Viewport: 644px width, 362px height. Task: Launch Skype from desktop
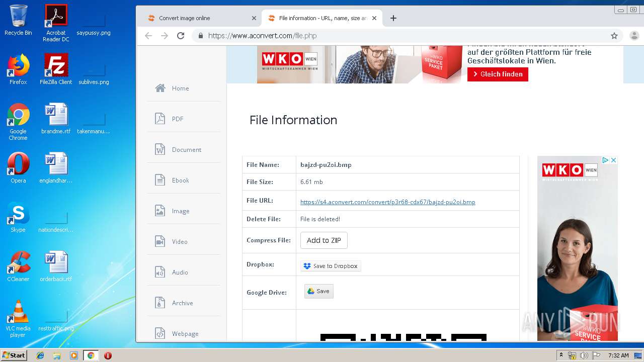(x=18, y=217)
